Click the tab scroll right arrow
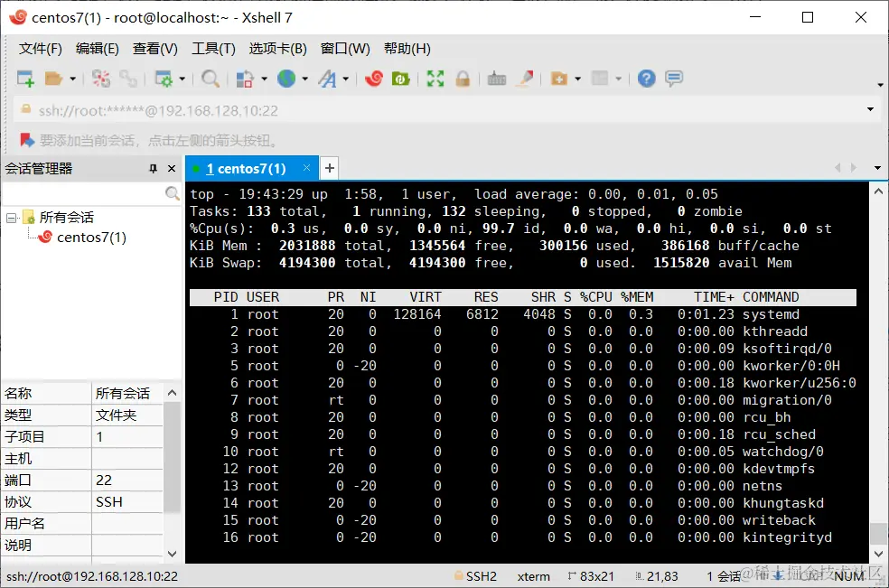The height and width of the screenshot is (588, 889). 853,168
